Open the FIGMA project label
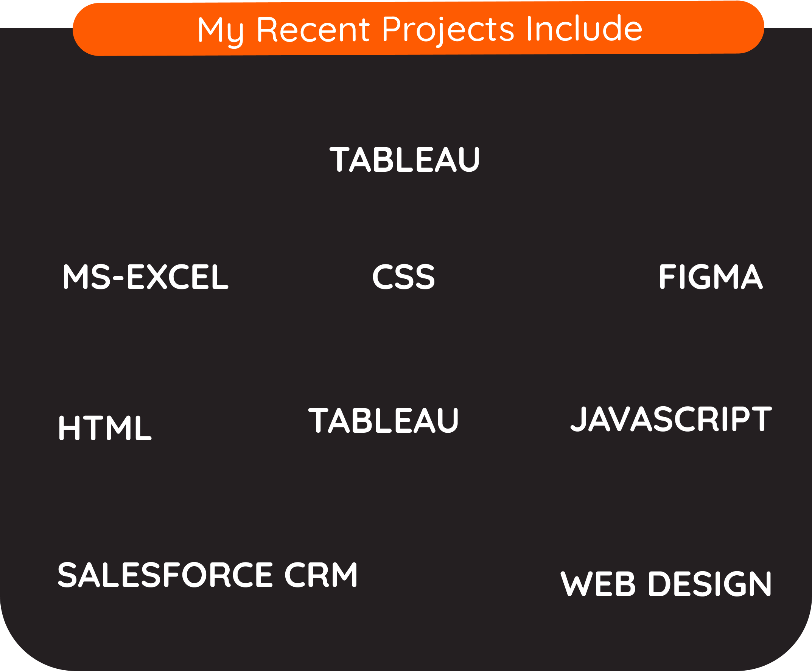This screenshot has width=812, height=671. (711, 277)
